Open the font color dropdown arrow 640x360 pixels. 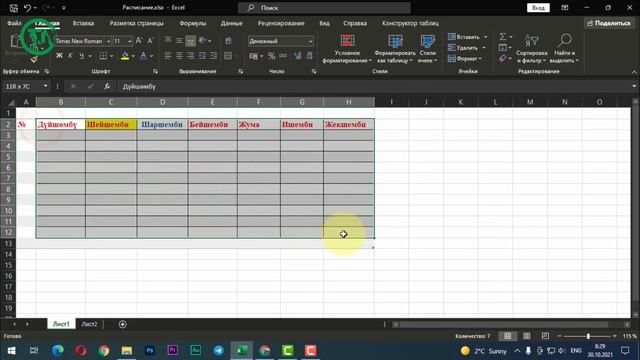pyautogui.click(x=151, y=56)
